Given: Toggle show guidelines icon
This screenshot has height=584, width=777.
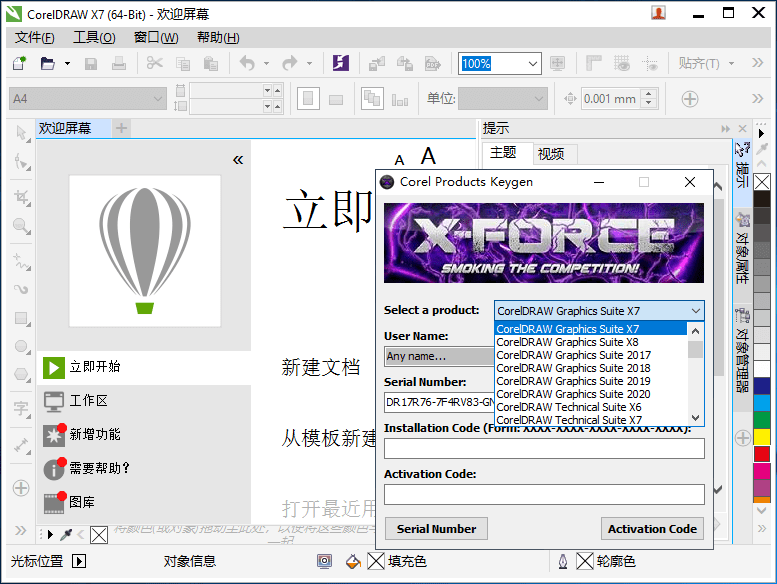Looking at the screenshot, I should click(650, 63).
